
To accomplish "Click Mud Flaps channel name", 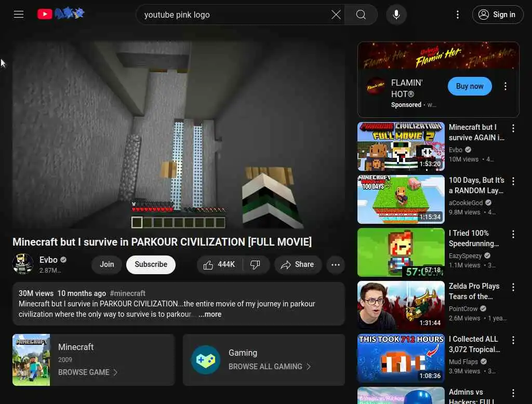I will [x=463, y=361].
